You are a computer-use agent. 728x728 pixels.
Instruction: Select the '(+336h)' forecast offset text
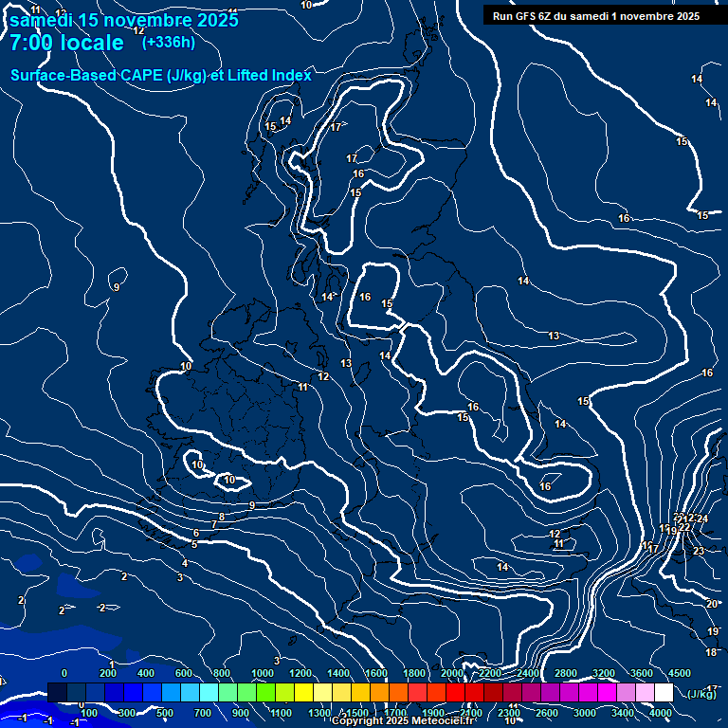(x=169, y=43)
